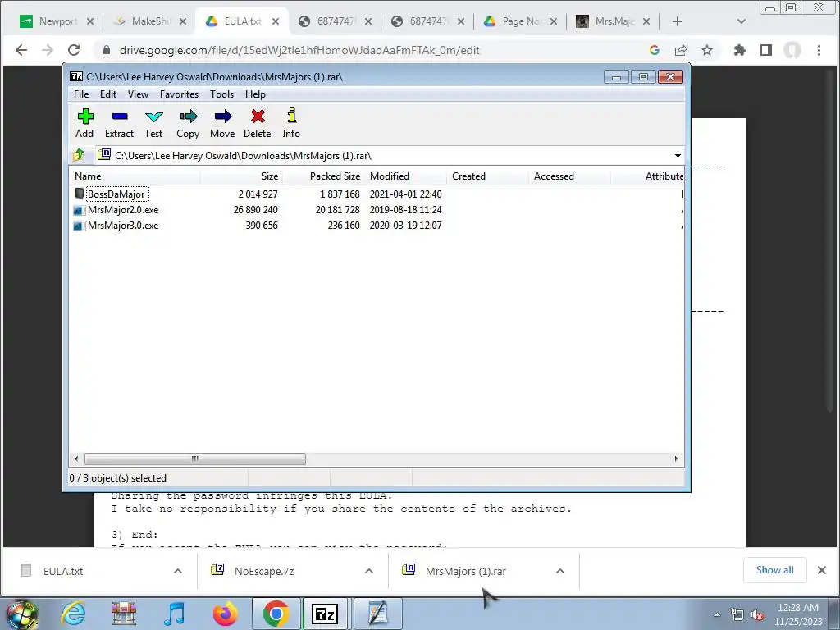Viewport: 840px width, 630px height.
Task: Click the Add toolbar icon in 7-Zip
Action: tap(85, 116)
